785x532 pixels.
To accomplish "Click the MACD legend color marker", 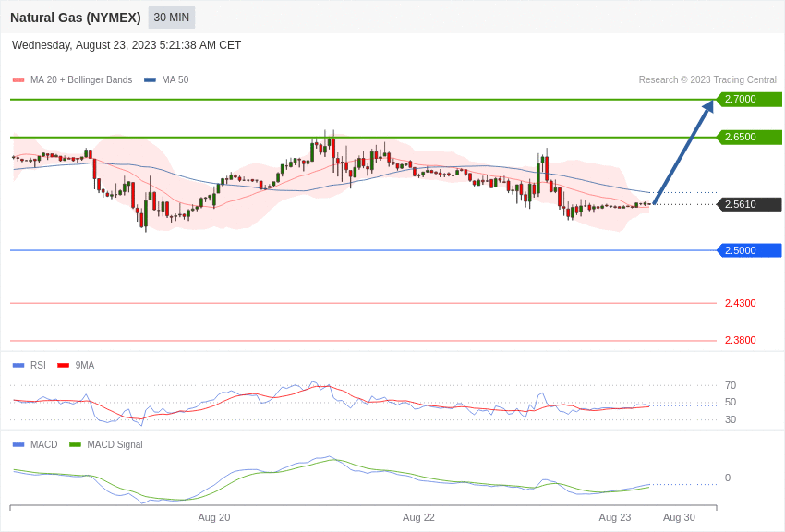I will coord(18,445).
